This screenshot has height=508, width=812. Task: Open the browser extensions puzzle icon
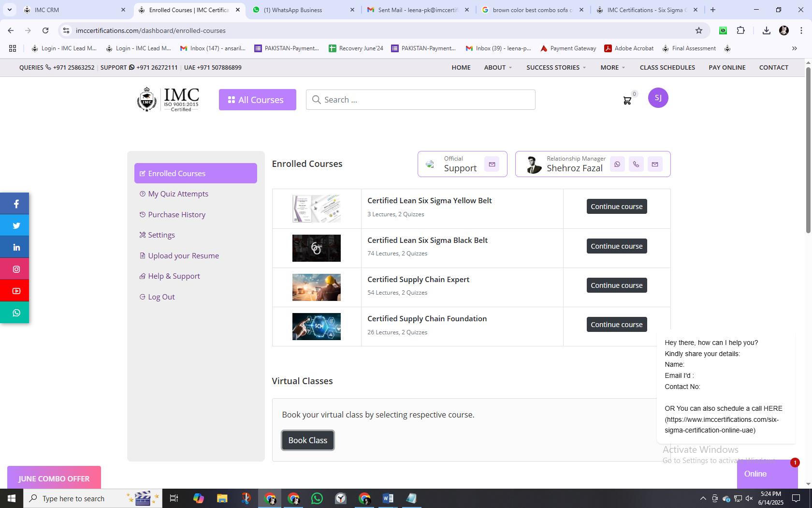[740, 30]
